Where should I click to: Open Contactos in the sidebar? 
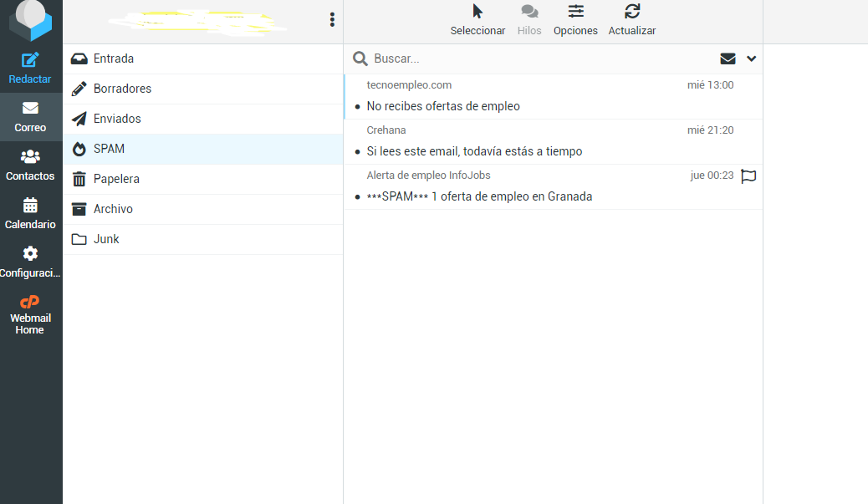coord(30,165)
